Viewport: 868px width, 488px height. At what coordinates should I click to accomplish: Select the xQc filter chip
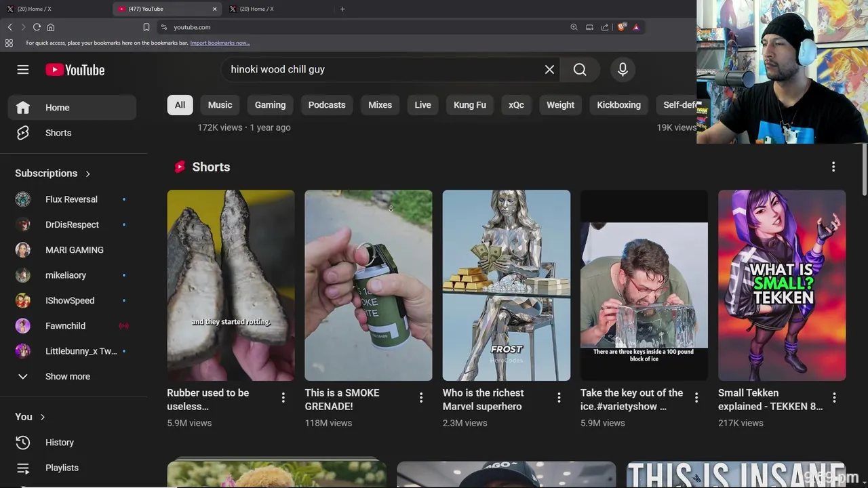(x=516, y=105)
